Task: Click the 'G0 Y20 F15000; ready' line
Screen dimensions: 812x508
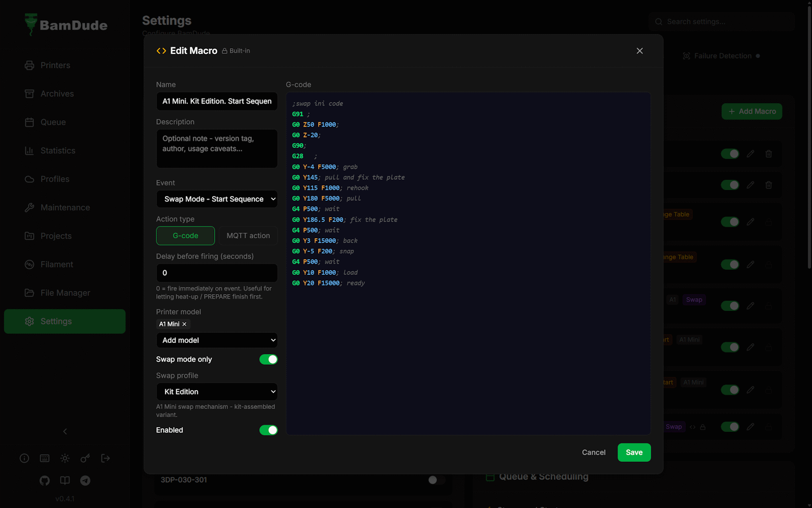Action: click(328, 283)
